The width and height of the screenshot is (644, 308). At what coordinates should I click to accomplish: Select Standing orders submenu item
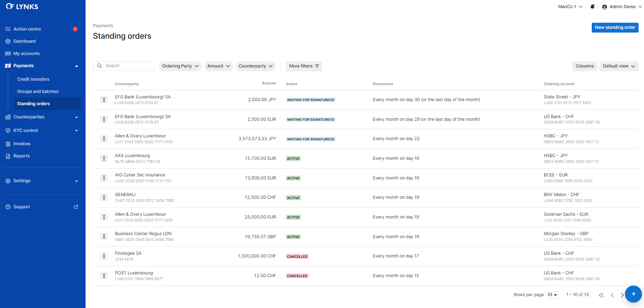click(47, 104)
